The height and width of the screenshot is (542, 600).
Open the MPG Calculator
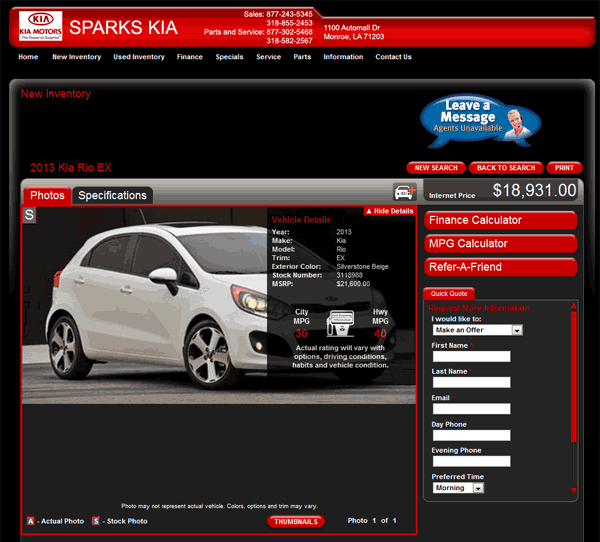click(x=500, y=243)
